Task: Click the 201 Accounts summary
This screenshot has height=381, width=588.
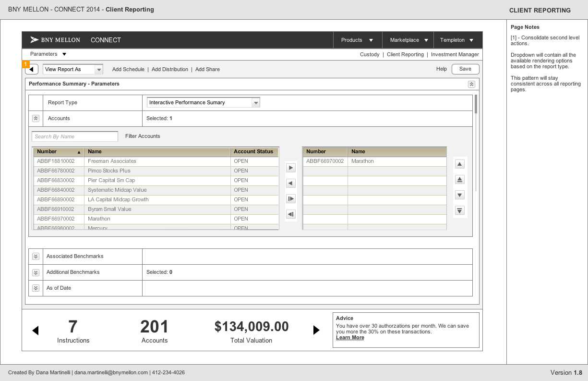Action: pos(155,332)
